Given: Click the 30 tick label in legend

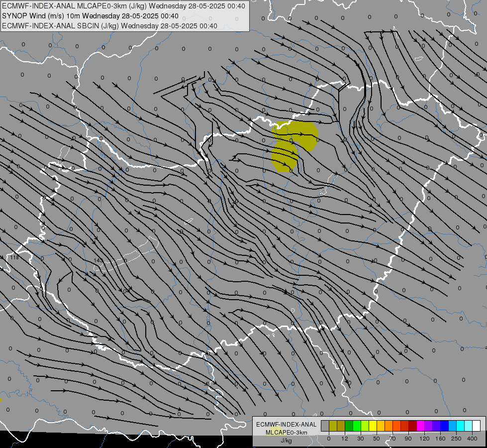Looking at the screenshot, I should tap(361, 439).
